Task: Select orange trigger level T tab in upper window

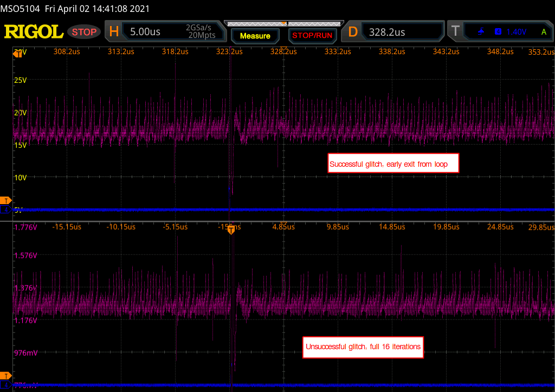Action: [6, 200]
